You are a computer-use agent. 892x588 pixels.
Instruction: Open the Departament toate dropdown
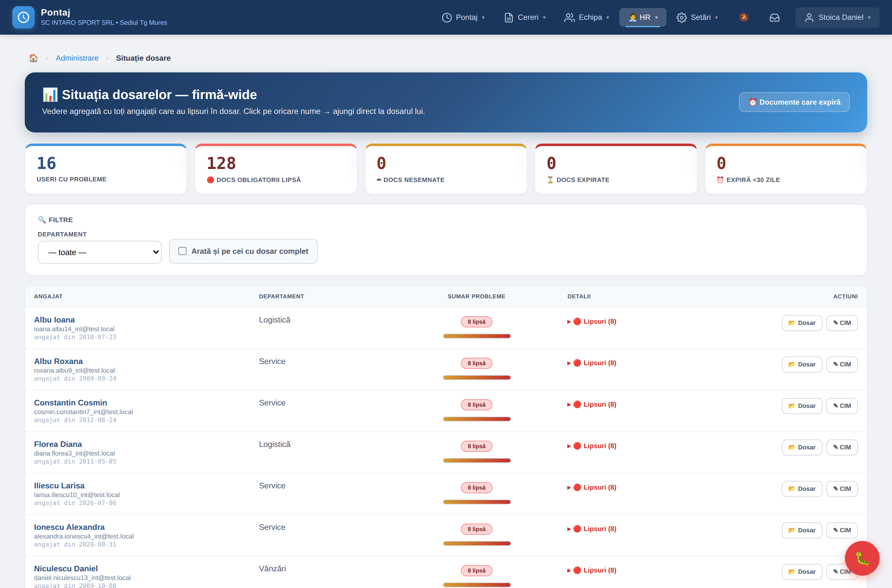click(99, 252)
